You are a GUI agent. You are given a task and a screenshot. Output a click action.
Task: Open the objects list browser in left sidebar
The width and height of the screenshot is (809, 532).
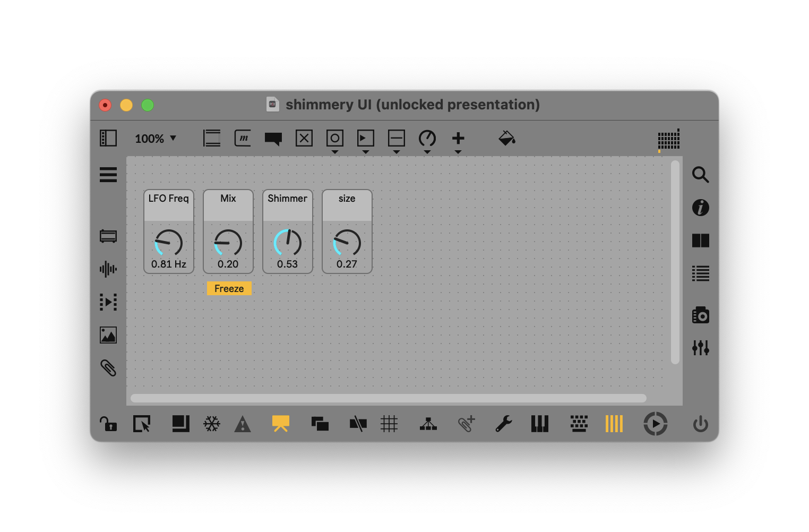[x=108, y=175]
